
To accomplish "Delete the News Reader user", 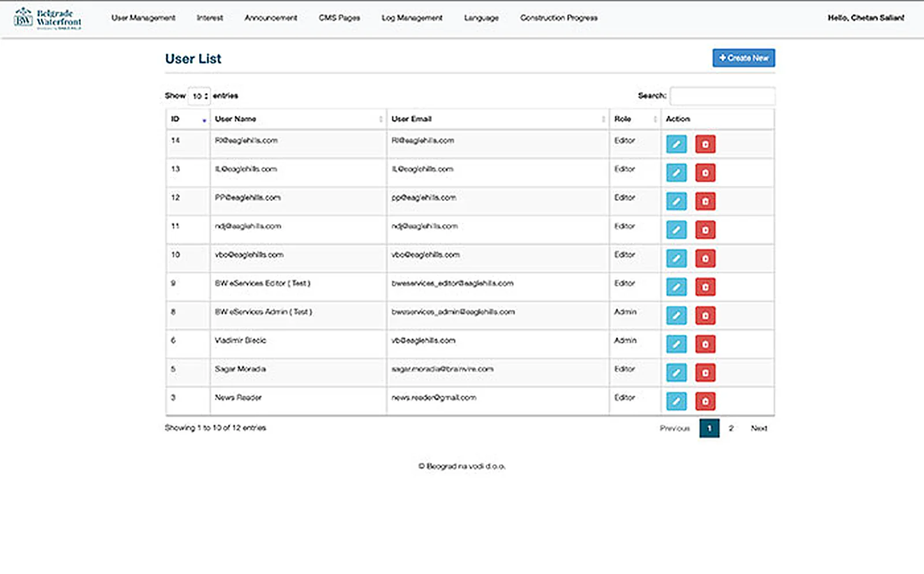I will pyautogui.click(x=705, y=401).
